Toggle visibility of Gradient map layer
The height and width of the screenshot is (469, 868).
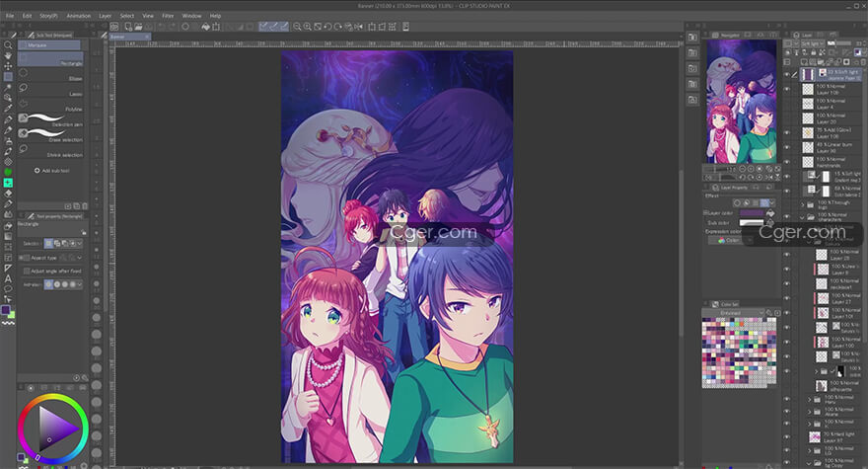pos(787,177)
